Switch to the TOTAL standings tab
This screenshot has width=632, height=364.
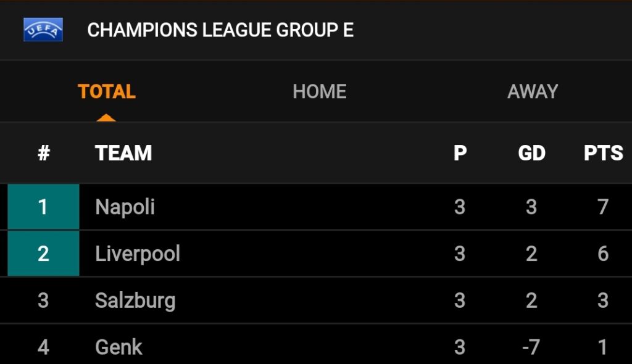point(106,91)
